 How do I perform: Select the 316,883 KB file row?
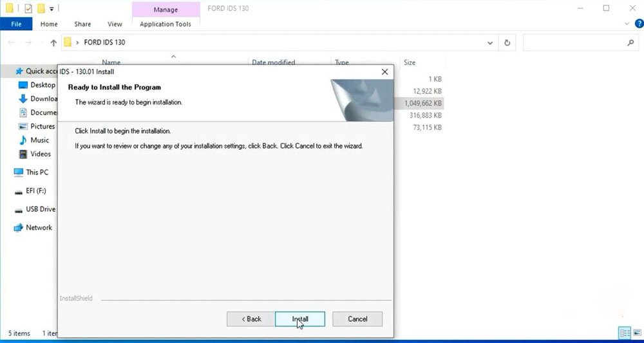tap(426, 116)
